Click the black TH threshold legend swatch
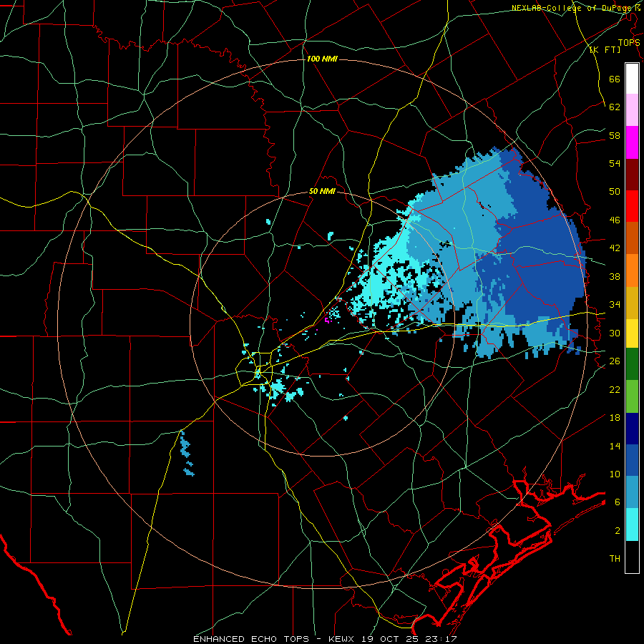 pyautogui.click(x=632, y=557)
